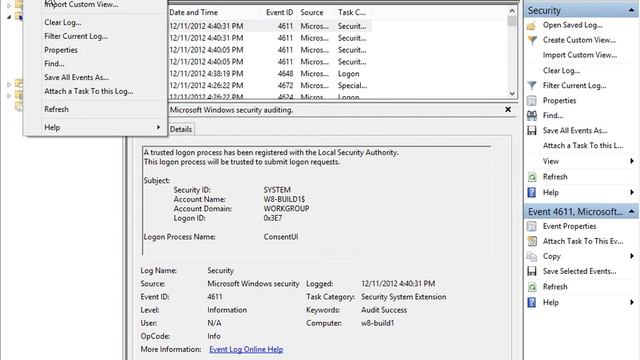
Task: Sort events by the Event ID column header
Action: tap(279, 13)
